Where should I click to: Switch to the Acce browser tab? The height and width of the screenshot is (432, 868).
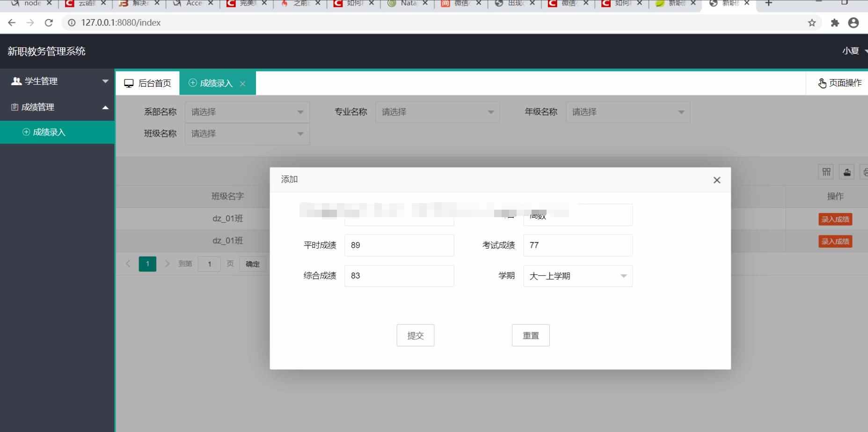point(193,3)
